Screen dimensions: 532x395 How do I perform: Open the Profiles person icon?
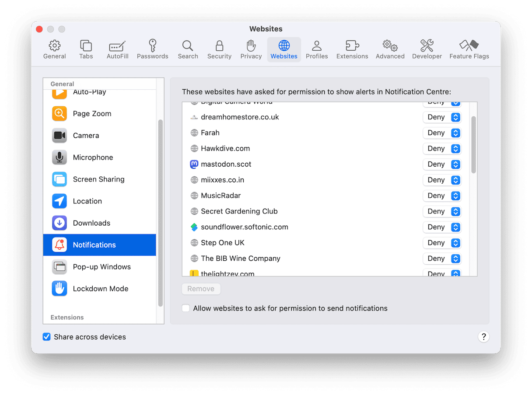tap(317, 45)
